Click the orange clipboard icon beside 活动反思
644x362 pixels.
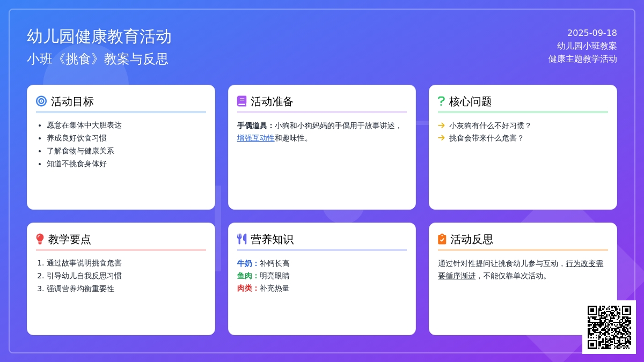point(442,239)
